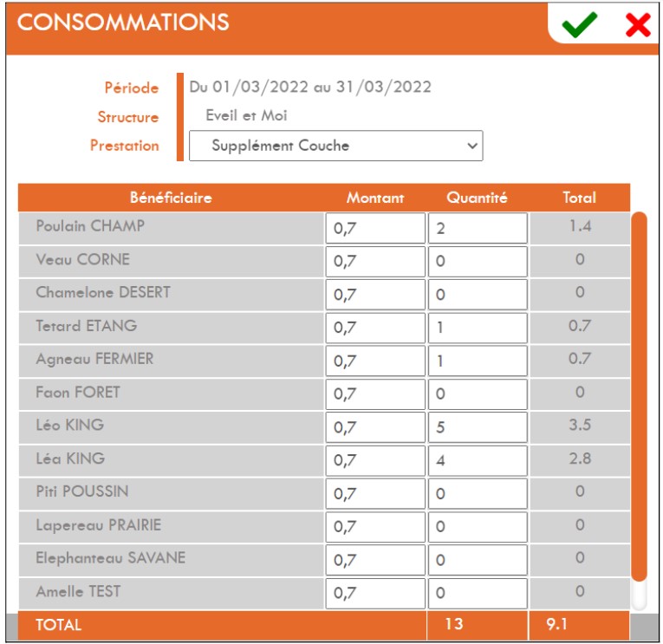
Task: Select the Quantité column header
Action: 477,198
